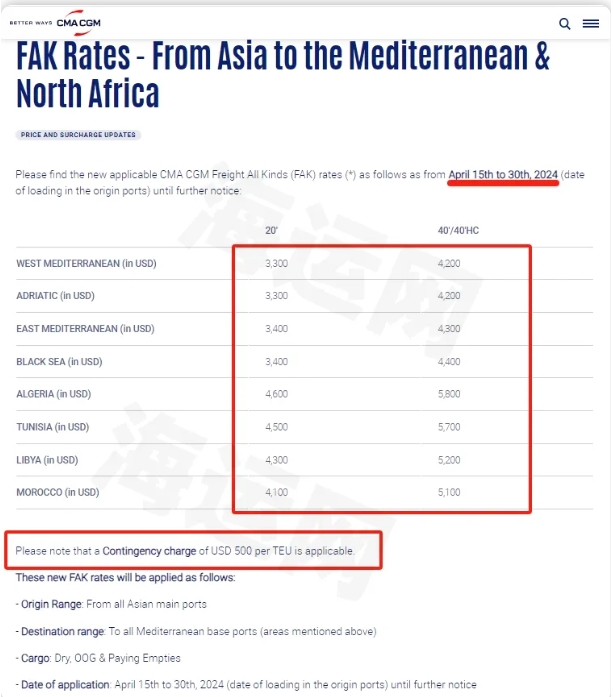The width and height of the screenshot is (613, 697).
Task: Click the CMA CGM logo
Action: click(55, 23)
